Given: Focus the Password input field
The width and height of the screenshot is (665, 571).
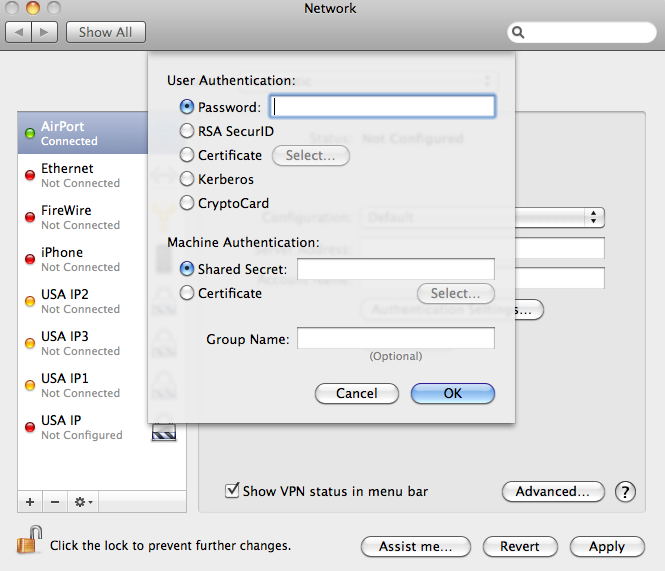Looking at the screenshot, I should pos(382,106).
